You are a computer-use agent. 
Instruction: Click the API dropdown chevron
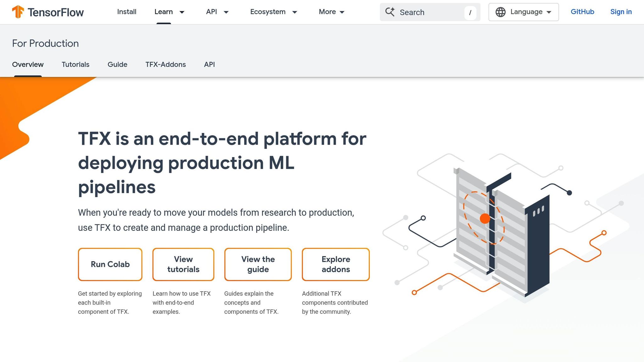pos(226,12)
